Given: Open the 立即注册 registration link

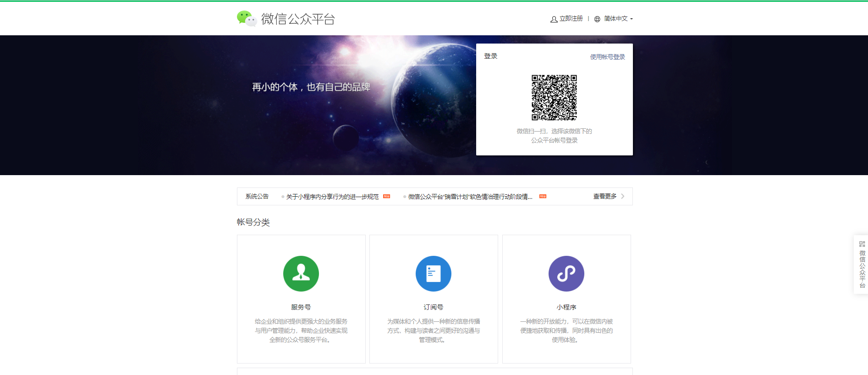Looking at the screenshot, I should pos(571,18).
